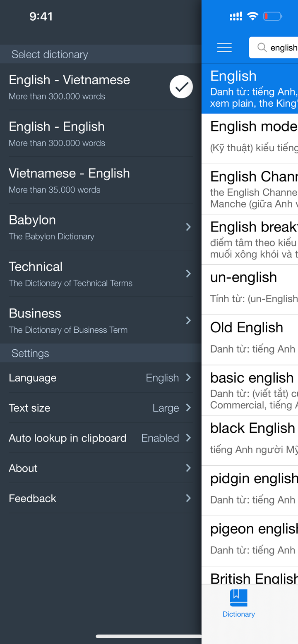Open the Language setting chevron
The image size is (298, 644).
coord(188,377)
